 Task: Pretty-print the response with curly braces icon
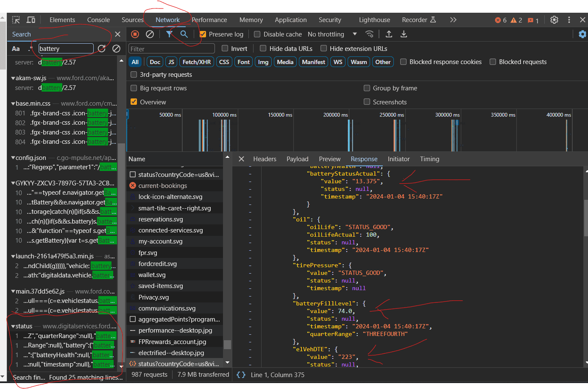[x=241, y=375]
